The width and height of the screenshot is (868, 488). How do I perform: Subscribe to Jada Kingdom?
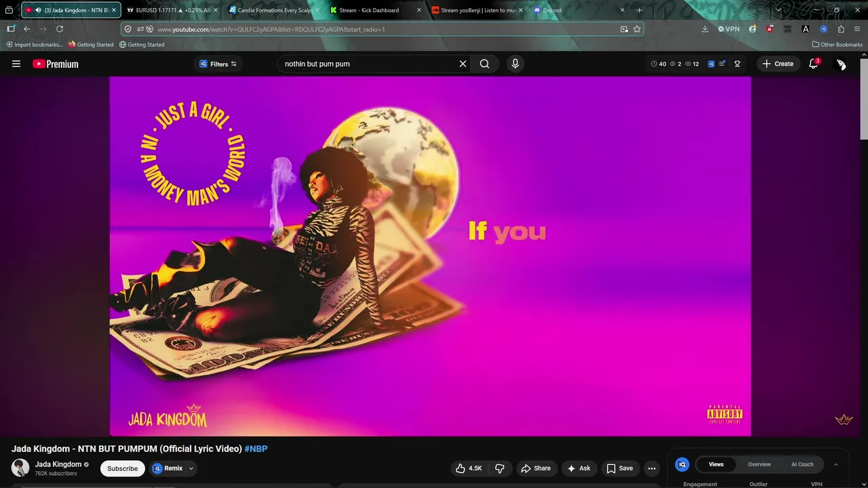coord(122,468)
